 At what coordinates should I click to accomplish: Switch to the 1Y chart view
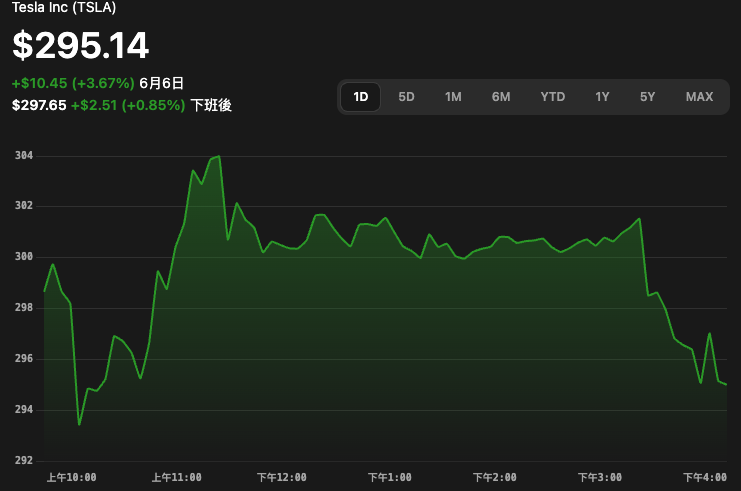click(x=602, y=97)
